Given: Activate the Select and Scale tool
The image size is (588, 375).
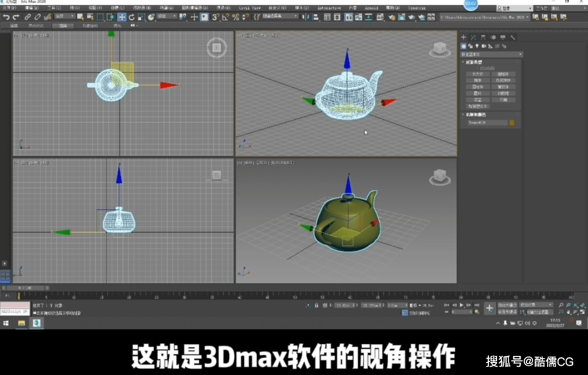Looking at the screenshot, I should point(142,17).
